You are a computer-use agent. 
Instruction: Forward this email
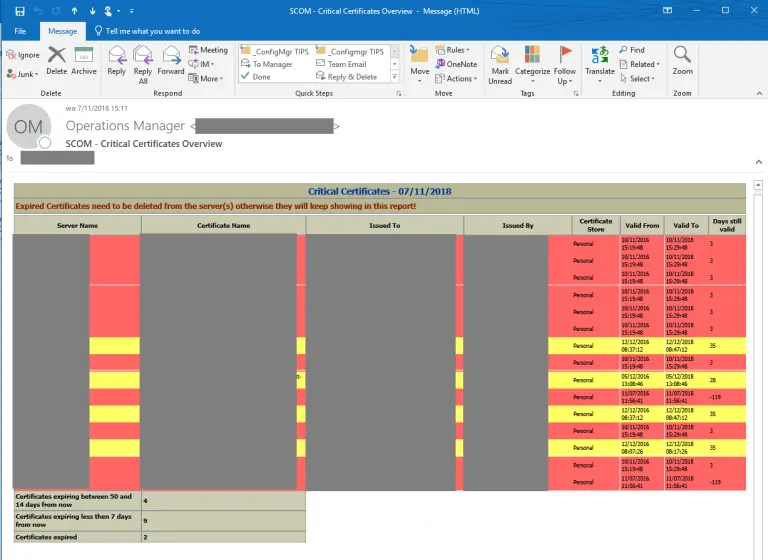pos(171,59)
